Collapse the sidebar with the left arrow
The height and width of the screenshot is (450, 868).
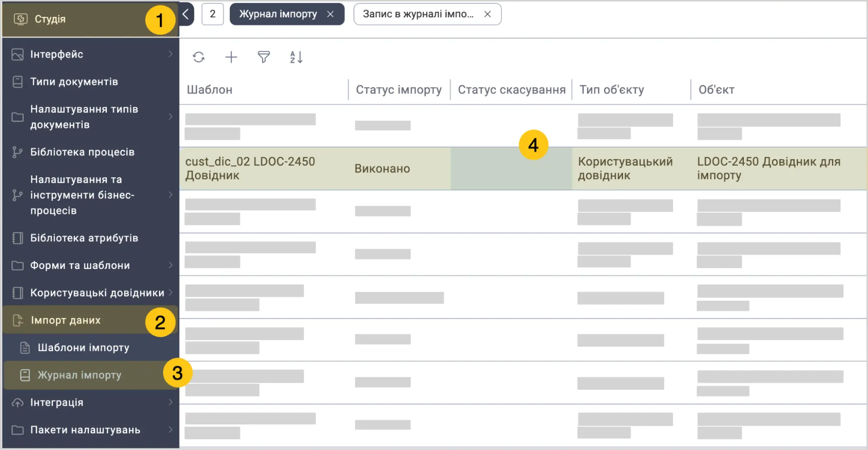[x=186, y=14]
